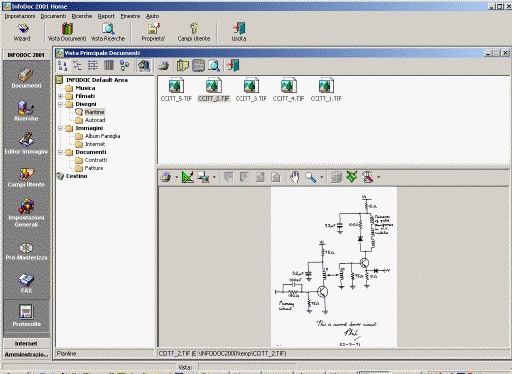
Task: Open the dropdown arrow next to the send icon
Action: click(x=214, y=177)
